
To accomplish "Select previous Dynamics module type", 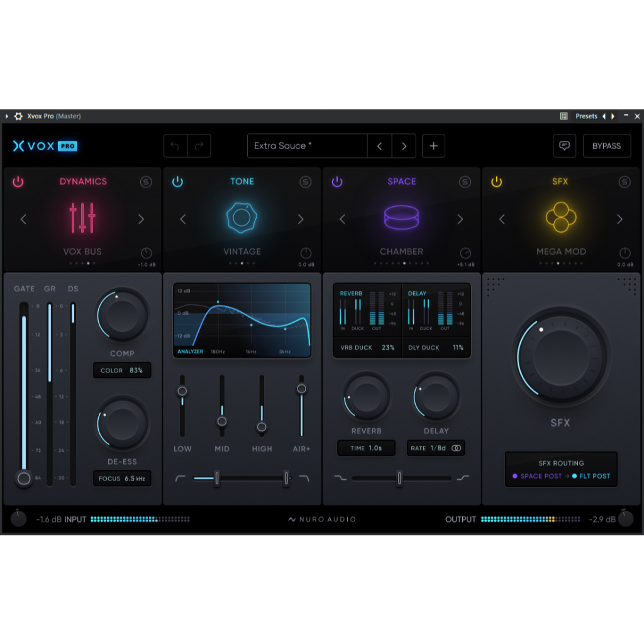I will point(23,219).
